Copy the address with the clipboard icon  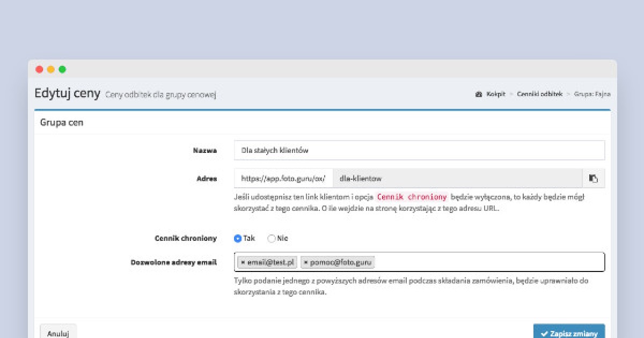tap(594, 179)
